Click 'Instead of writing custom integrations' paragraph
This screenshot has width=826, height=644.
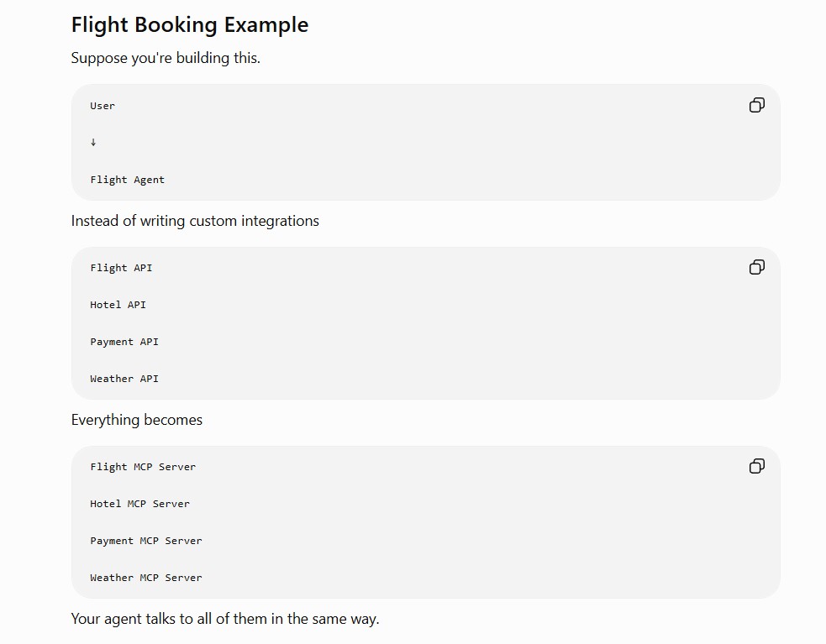(x=195, y=221)
